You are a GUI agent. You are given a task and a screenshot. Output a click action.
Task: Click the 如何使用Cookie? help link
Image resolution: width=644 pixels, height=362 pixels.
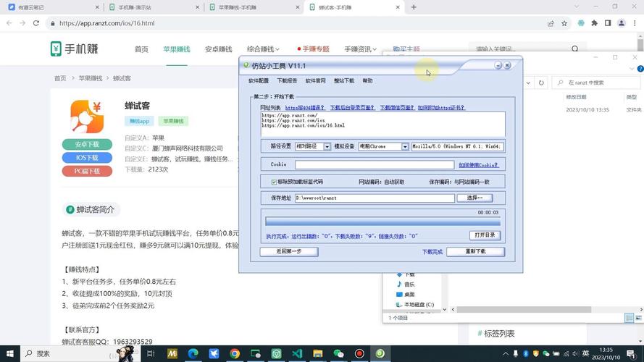[x=478, y=165]
